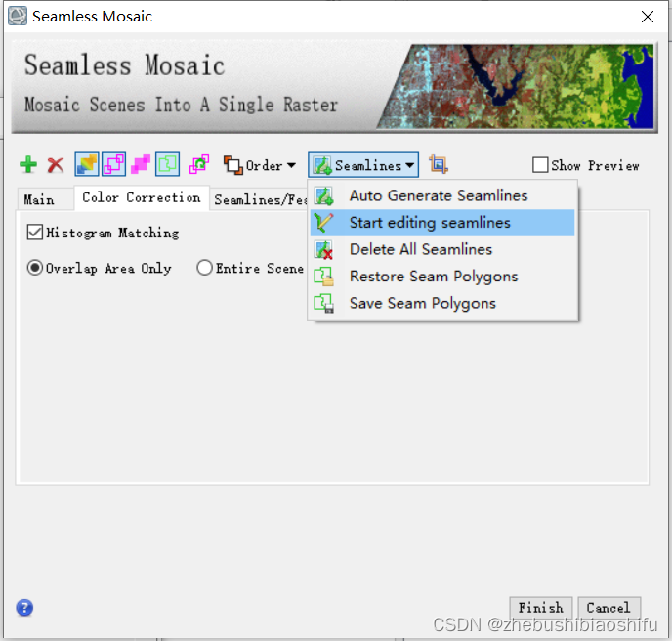Toggle the green seam polygons display icon
672x641 pixels.
point(167,164)
